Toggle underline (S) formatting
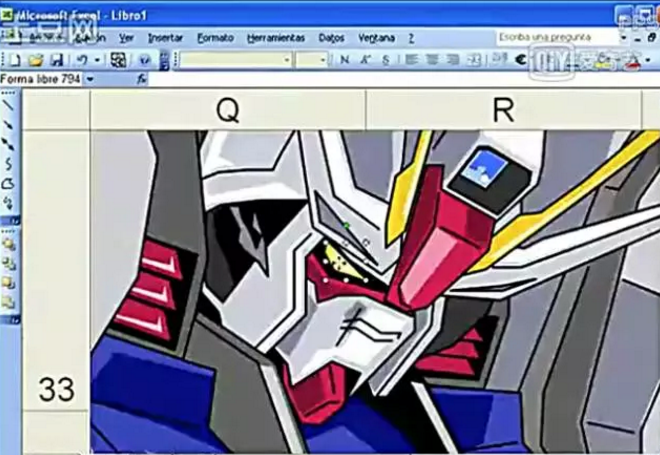The height and width of the screenshot is (455, 660). 386,60
